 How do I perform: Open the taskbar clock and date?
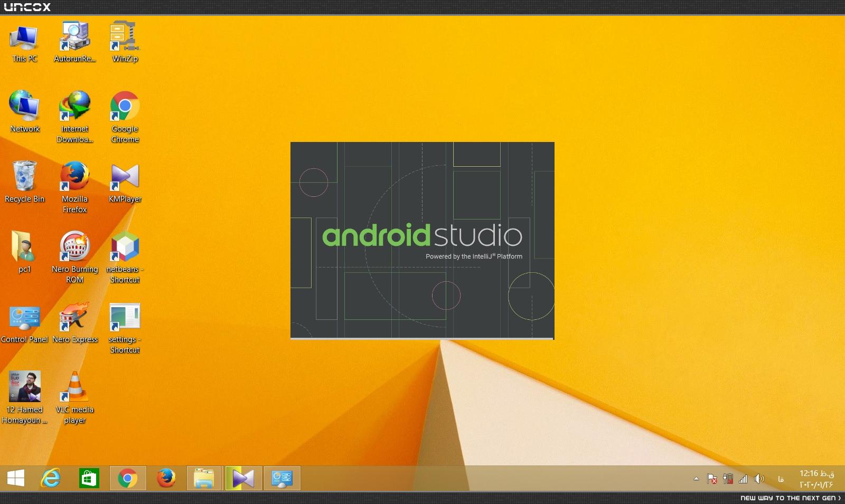[x=816, y=479]
